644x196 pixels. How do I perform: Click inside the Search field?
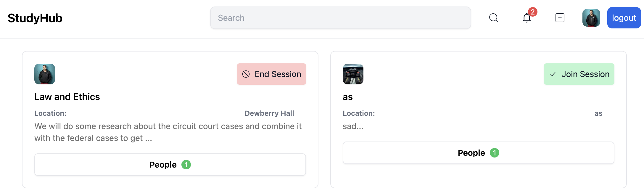[x=340, y=18]
